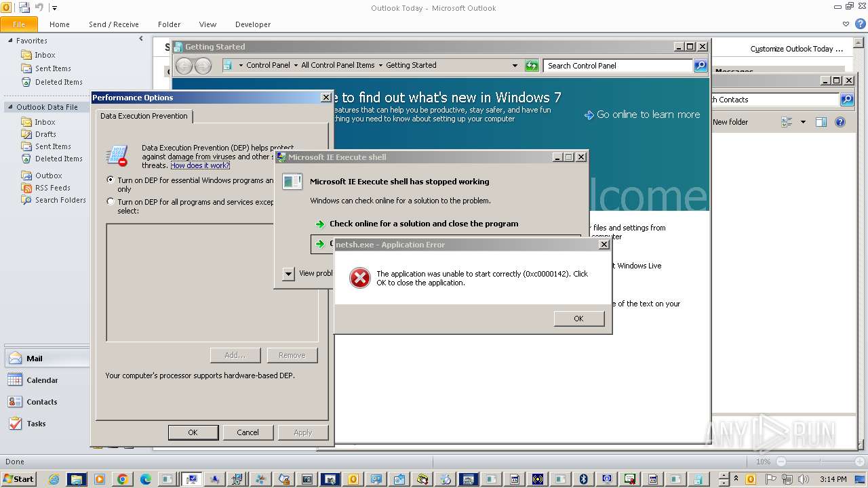
Task: Click Customize Outlook Today link
Action: tap(797, 49)
